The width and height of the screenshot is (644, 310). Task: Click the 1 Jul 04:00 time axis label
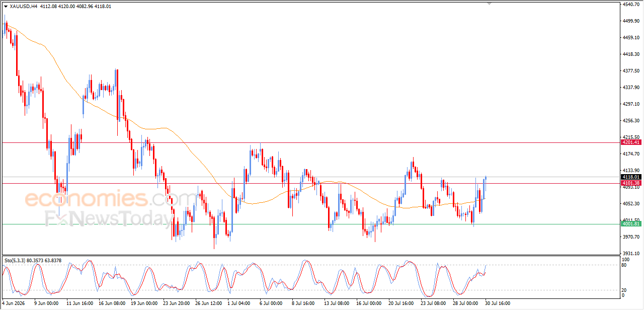point(240,303)
